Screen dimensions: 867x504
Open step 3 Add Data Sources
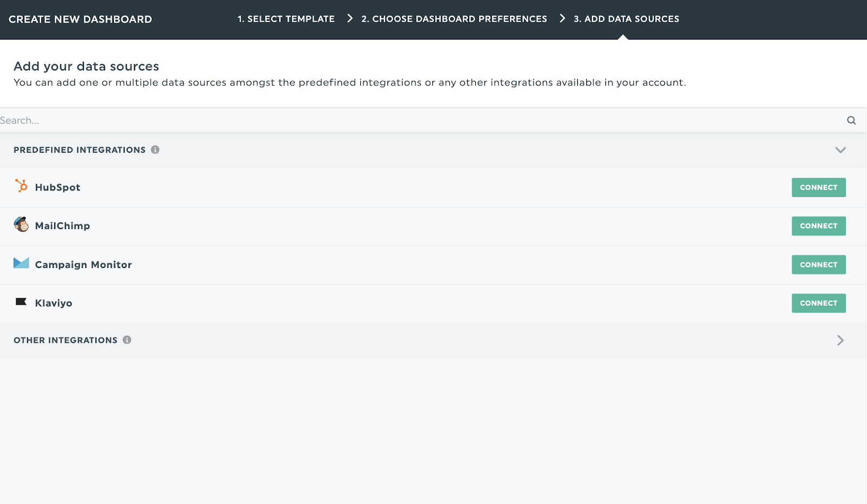(x=626, y=19)
